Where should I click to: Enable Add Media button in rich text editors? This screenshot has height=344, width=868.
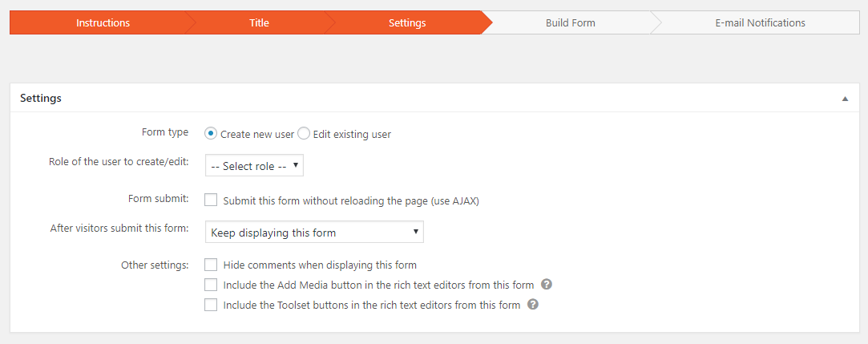211,285
